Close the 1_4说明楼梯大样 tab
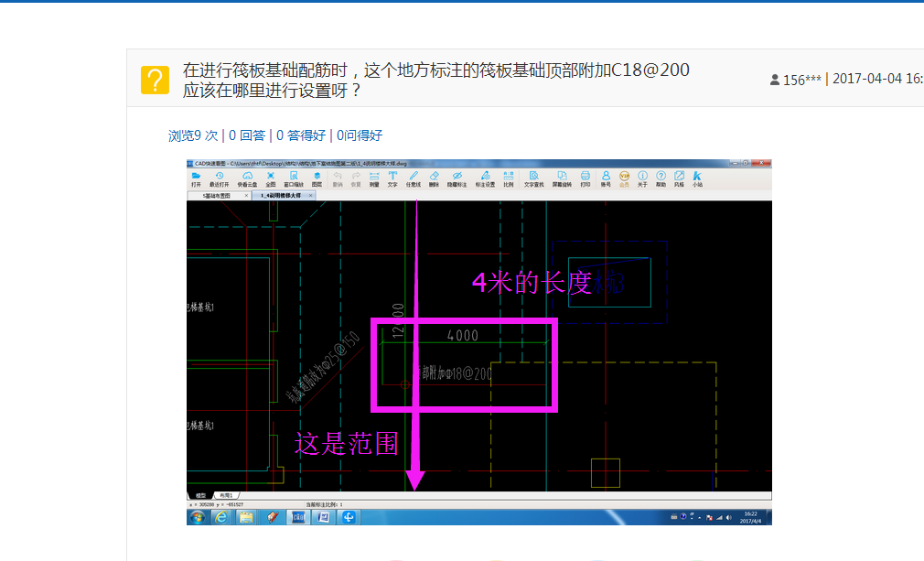The height and width of the screenshot is (561, 924). click(310, 196)
